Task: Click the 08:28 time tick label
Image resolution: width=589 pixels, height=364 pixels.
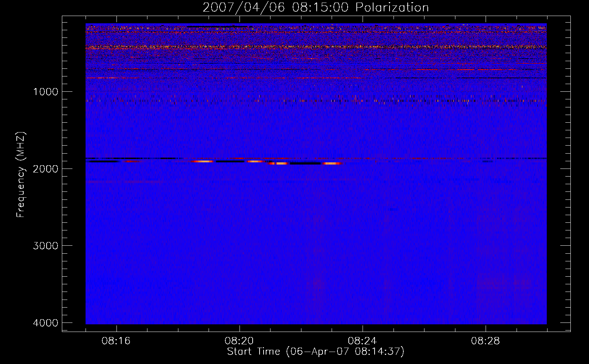Action: tap(485, 341)
